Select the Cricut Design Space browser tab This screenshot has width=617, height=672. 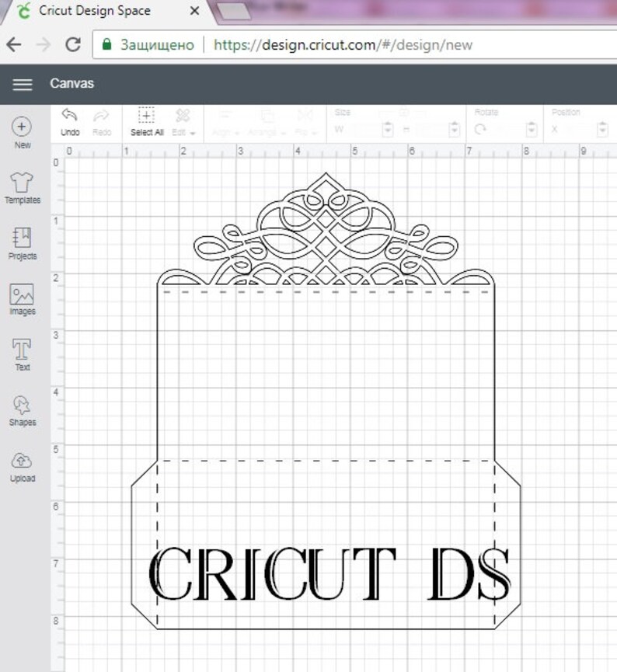point(107,11)
